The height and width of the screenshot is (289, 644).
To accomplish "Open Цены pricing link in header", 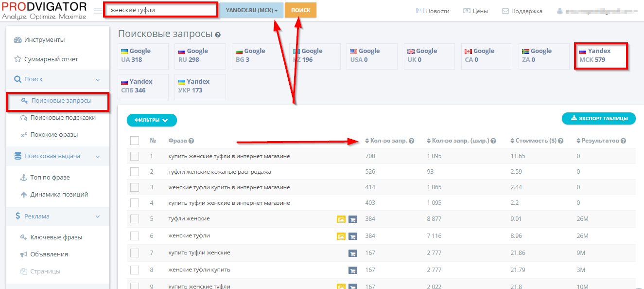I will tap(475, 11).
